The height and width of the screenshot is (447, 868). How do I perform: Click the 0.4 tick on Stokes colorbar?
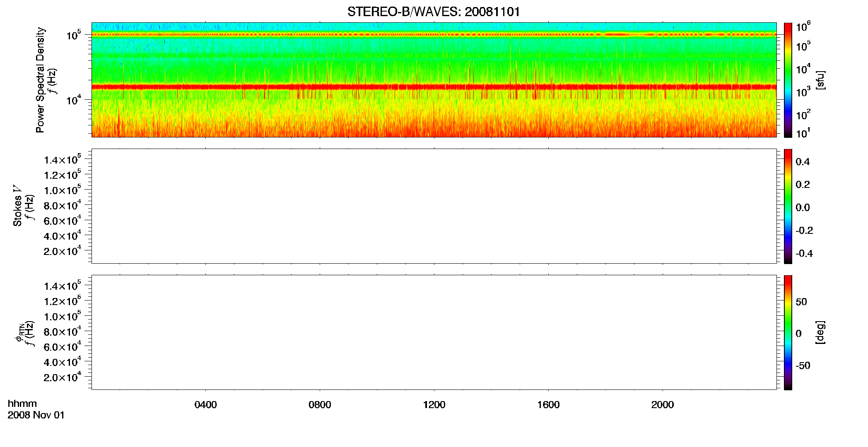pos(803,162)
